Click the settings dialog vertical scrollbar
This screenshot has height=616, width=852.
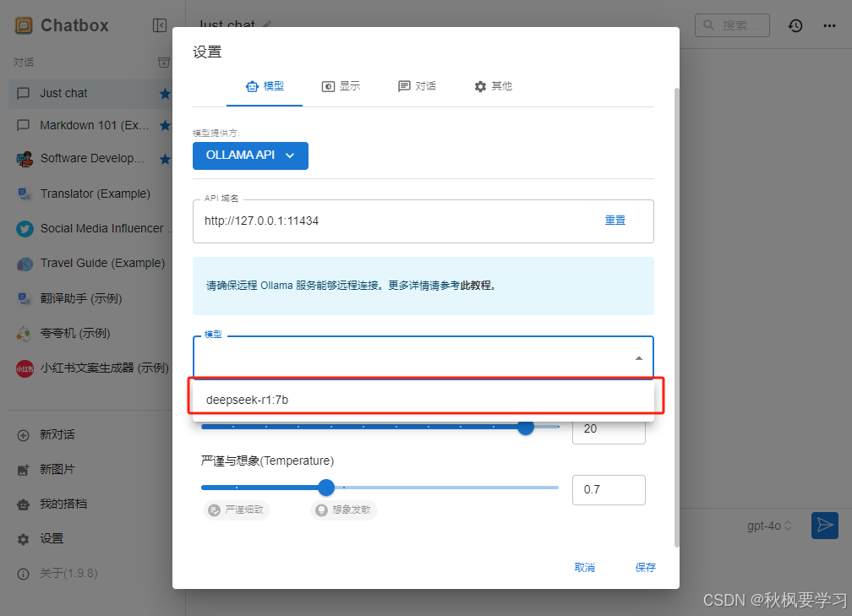click(x=676, y=318)
